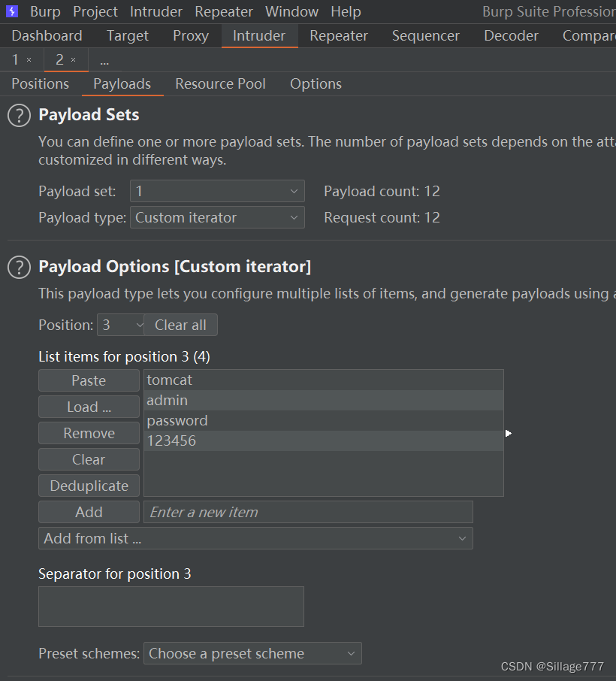Screen dimensions: 616x681
Task: Open the Window menu
Action: [x=291, y=12]
